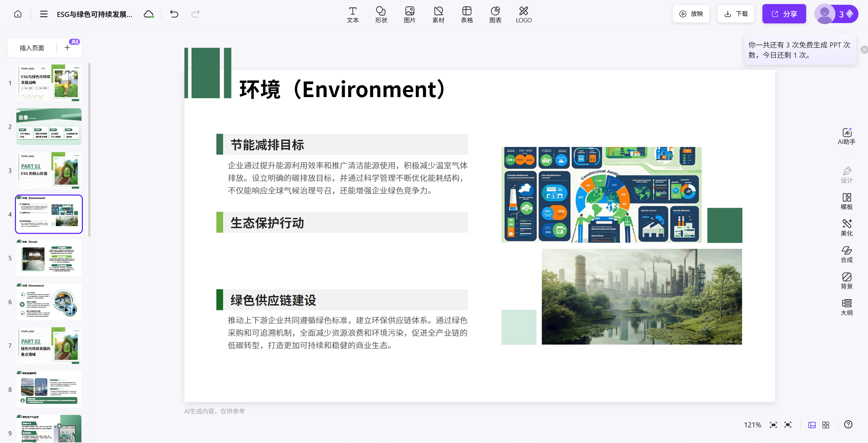868x443 pixels.
Task: Open the 大纲 outline panel
Action: [x=846, y=307]
